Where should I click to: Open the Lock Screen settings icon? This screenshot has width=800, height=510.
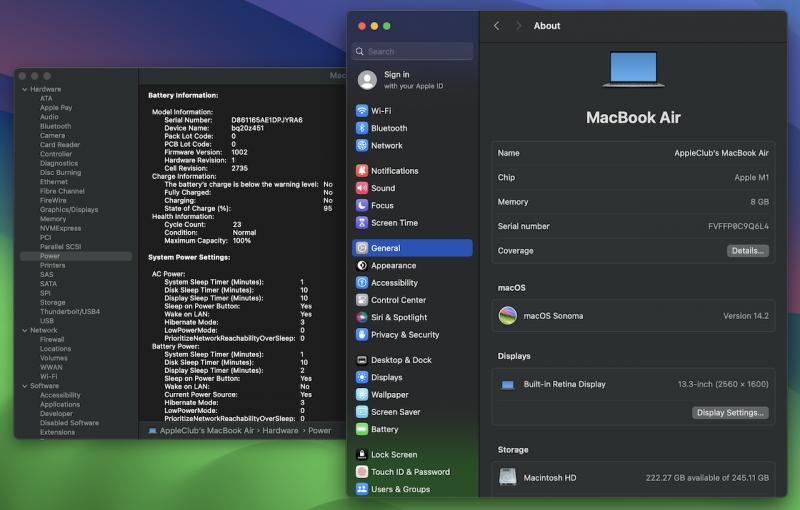click(362, 455)
